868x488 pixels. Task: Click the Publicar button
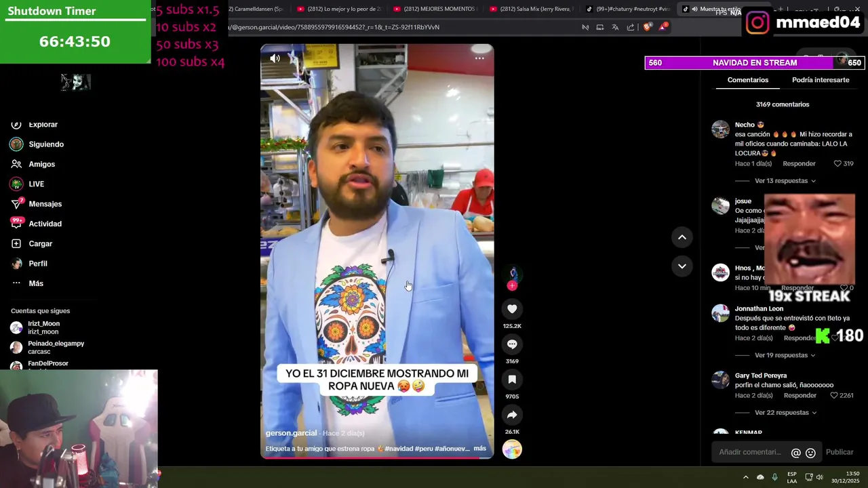pos(840,452)
